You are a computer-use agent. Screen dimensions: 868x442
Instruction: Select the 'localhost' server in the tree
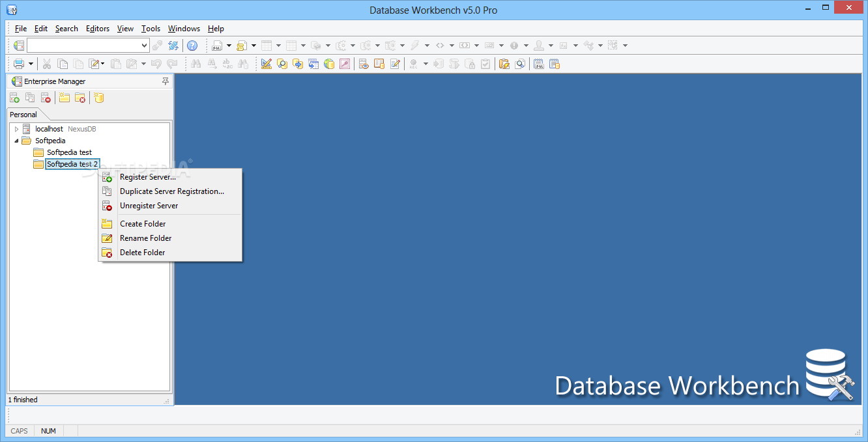49,129
